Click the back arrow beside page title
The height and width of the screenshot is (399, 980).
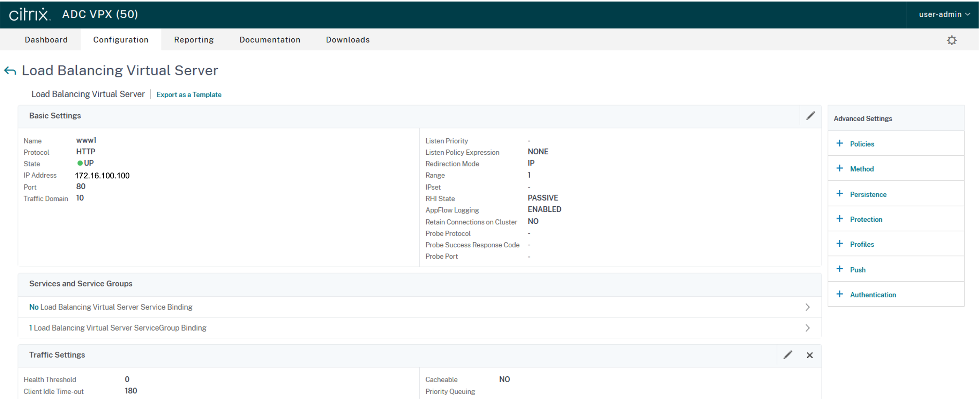coord(10,71)
